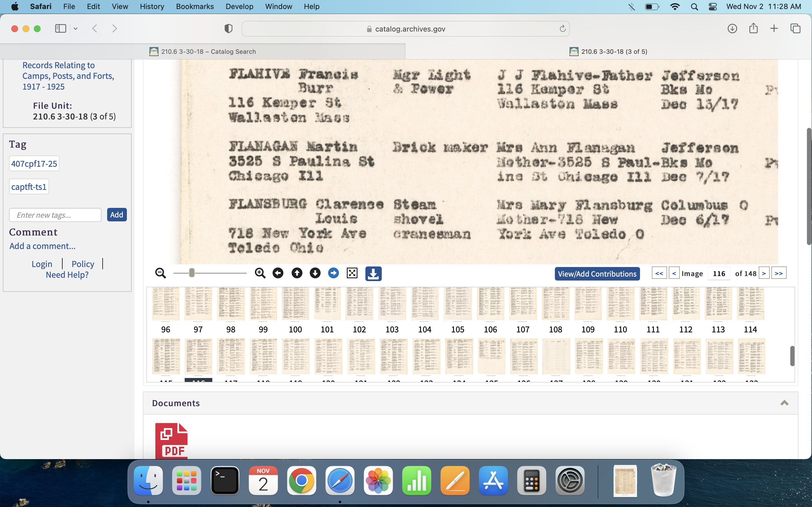The height and width of the screenshot is (507, 812).
Task: Click the fullscreen expand icon
Action: coord(352,273)
